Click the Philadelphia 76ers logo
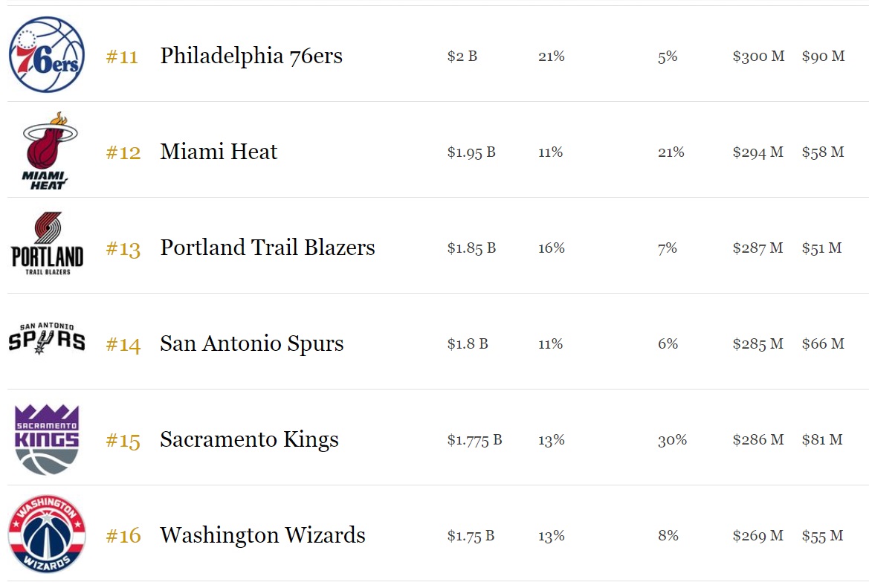 pyautogui.click(x=47, y=55)
